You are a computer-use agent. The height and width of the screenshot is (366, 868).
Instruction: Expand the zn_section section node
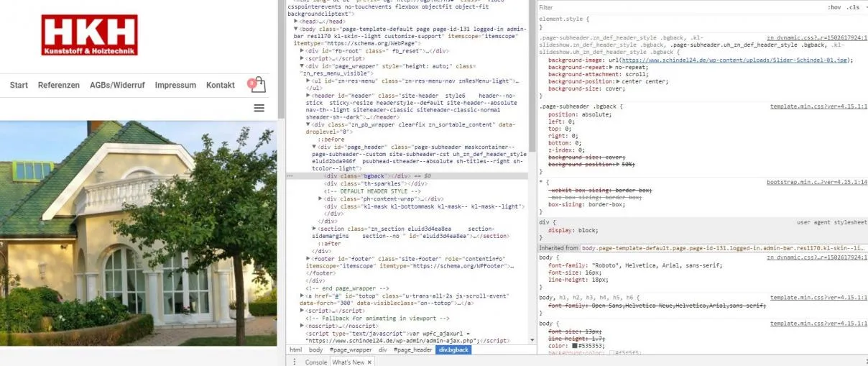(314, 228)
